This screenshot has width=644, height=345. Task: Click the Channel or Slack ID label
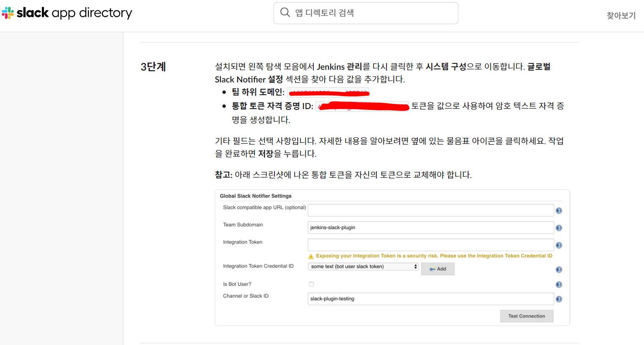[246, 296]
